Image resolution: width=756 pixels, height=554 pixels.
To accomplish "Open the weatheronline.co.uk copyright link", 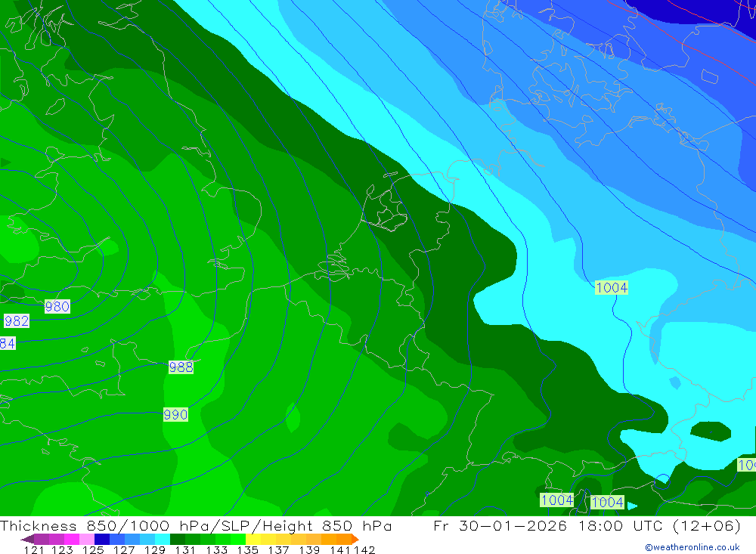I will tap(692, 547).
